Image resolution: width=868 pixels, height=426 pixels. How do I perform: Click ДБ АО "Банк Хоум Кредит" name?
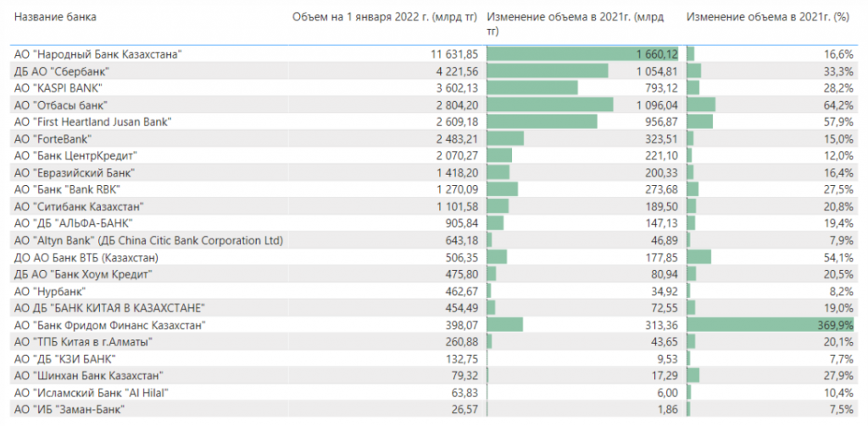(84, 274)
